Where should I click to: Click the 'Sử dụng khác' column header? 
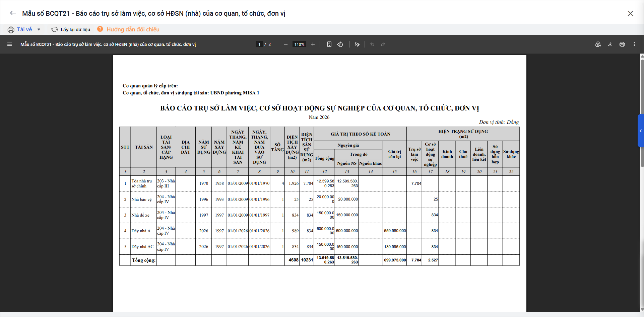coord(511,154)
